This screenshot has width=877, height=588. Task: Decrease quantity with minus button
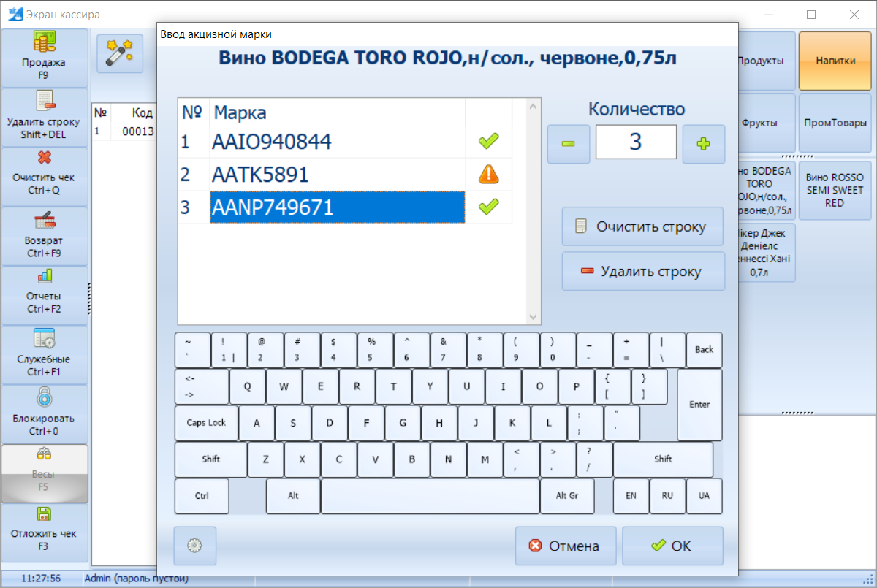click(x=568, y=144)
